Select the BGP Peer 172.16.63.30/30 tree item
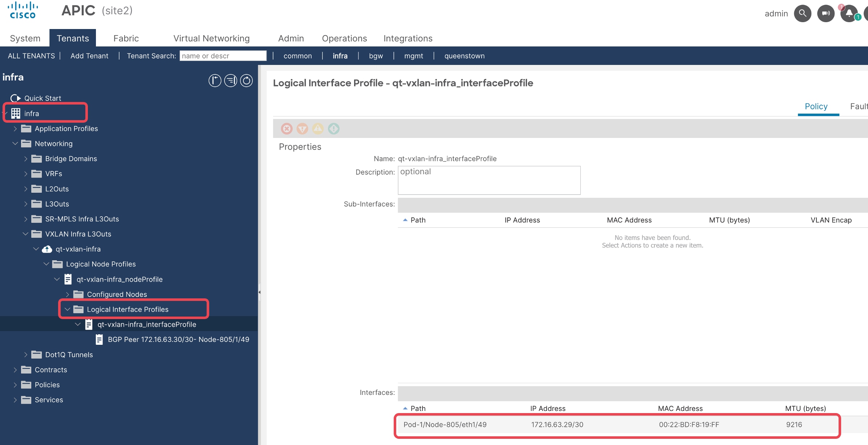The height and width of the screenshot is (445, 868). (x=178, y=339)
